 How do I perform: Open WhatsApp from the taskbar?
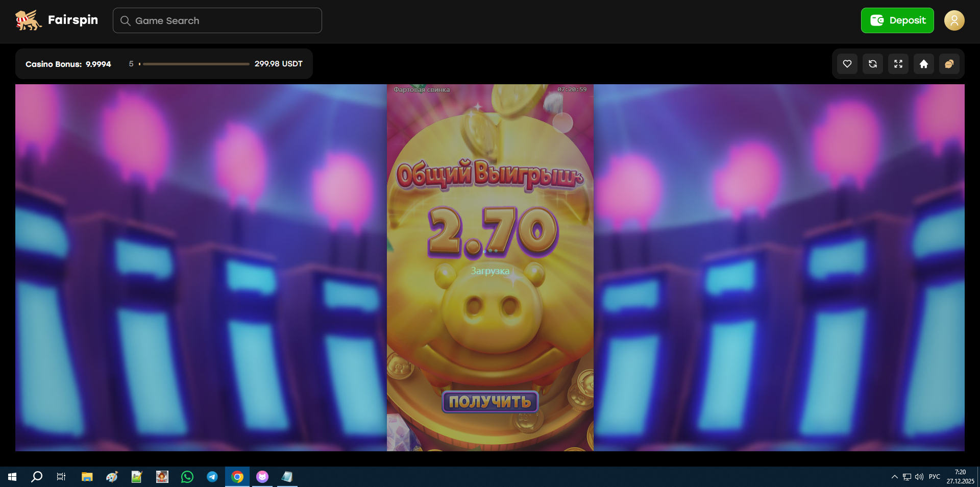[187, 477]
